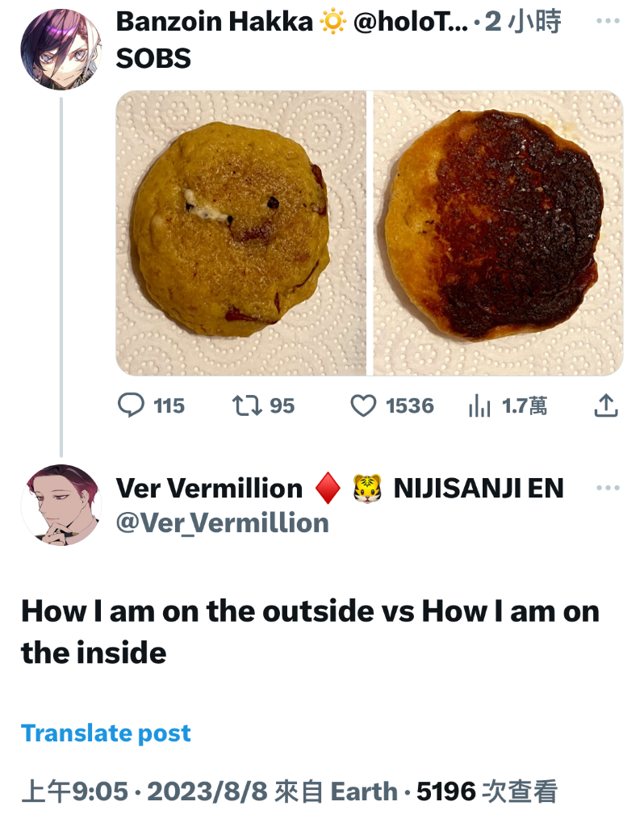Open the 2023/8/8 post timestamp
Viewport: 644px width, 827px height.
[207, 792]
